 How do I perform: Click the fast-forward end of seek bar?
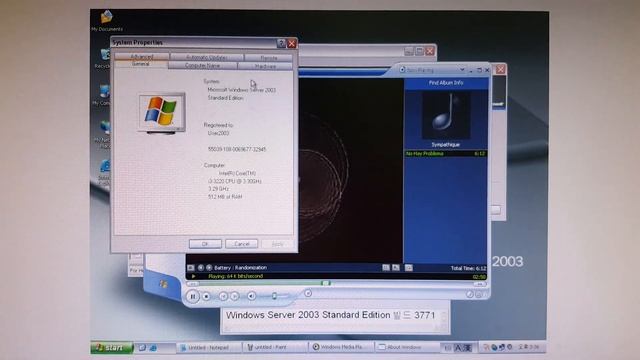pyautogui.click(x=480, y=284)
